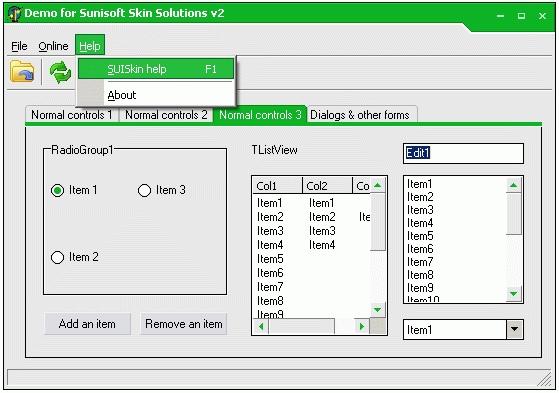The height and width of the screenshot is (393, 559).
Task: Select Item4 in the Col1 column
Action: [270, 245]
